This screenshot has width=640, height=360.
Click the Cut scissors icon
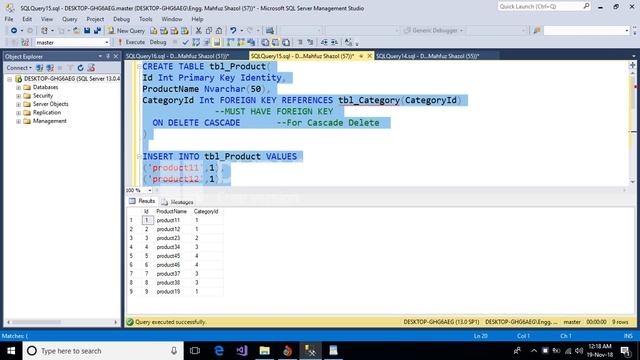click(x=198, y=31)
